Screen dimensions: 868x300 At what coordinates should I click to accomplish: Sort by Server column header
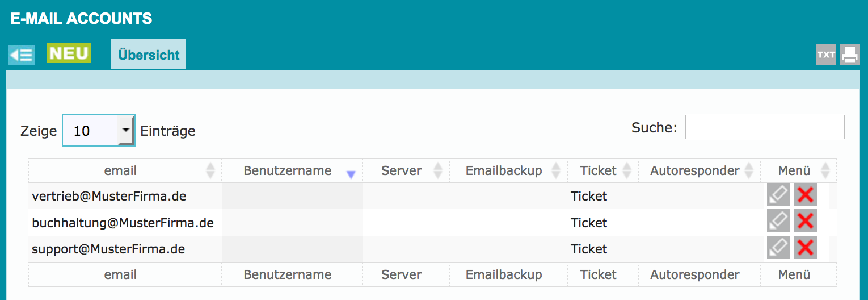pyautogui.click(x=401, y=170)
